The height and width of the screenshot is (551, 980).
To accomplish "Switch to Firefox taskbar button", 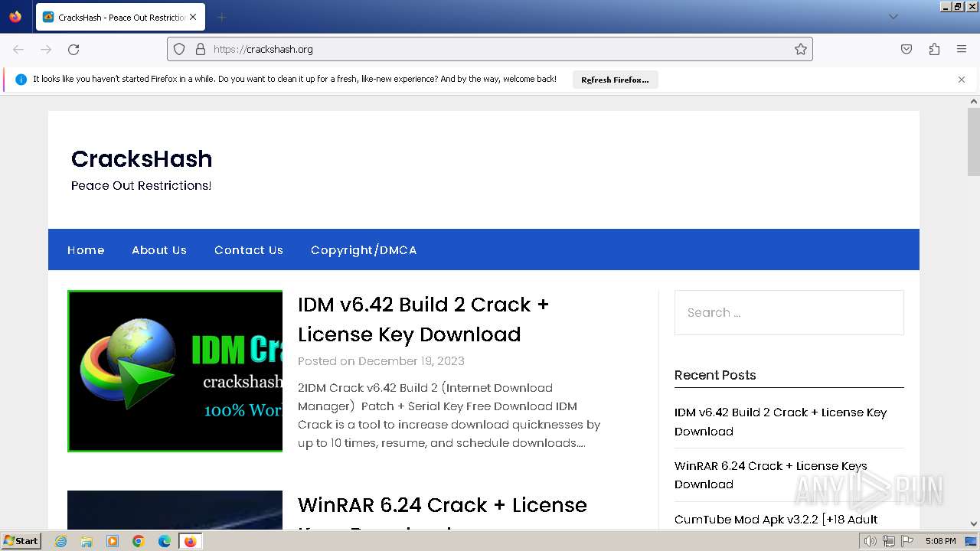I will coord(190,541).
